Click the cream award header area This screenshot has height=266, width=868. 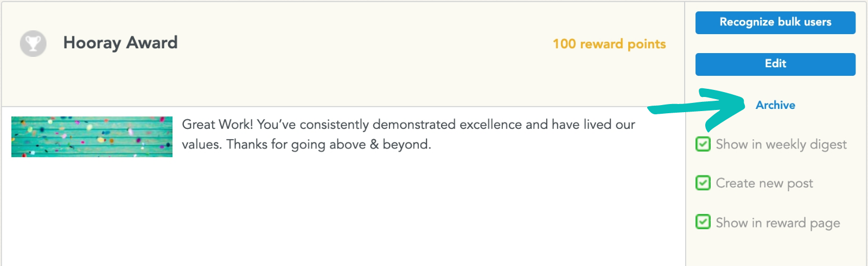pos(343,54)
